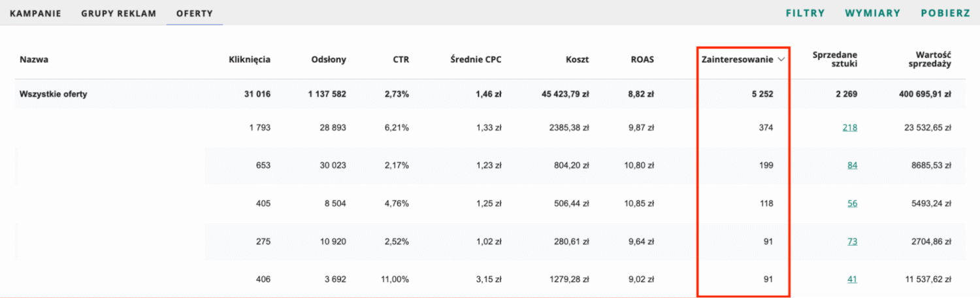The height and width of the screenshot is (298, 980).
Task: Sort by Średnie CPC header
Action: tap(476, 59)
